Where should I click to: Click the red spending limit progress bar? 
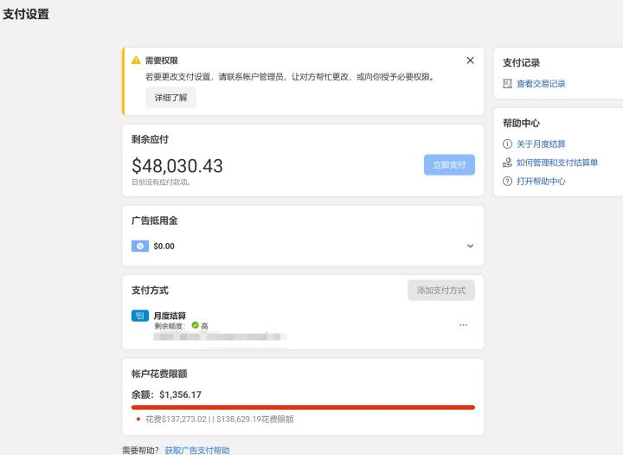(x=303, y=407)
